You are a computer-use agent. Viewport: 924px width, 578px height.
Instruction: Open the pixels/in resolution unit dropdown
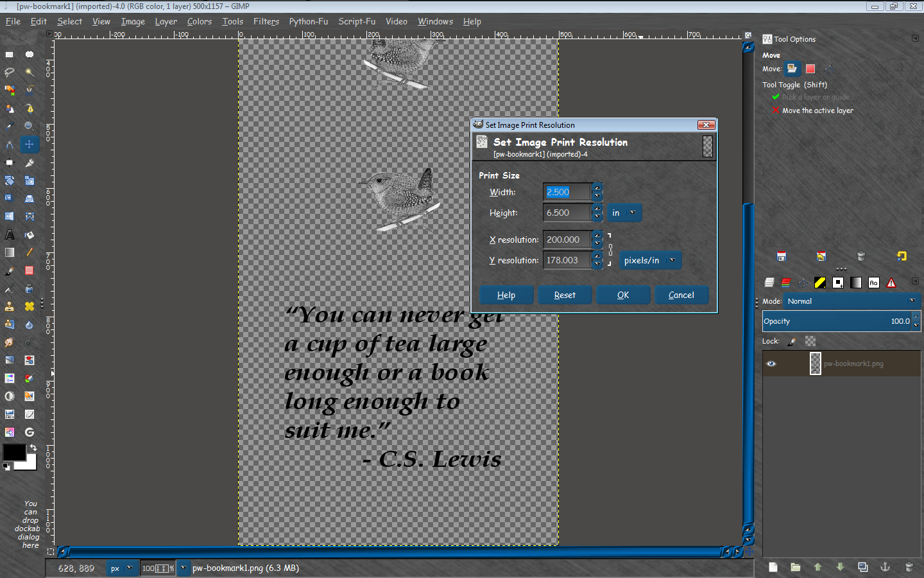click(650, 260)
